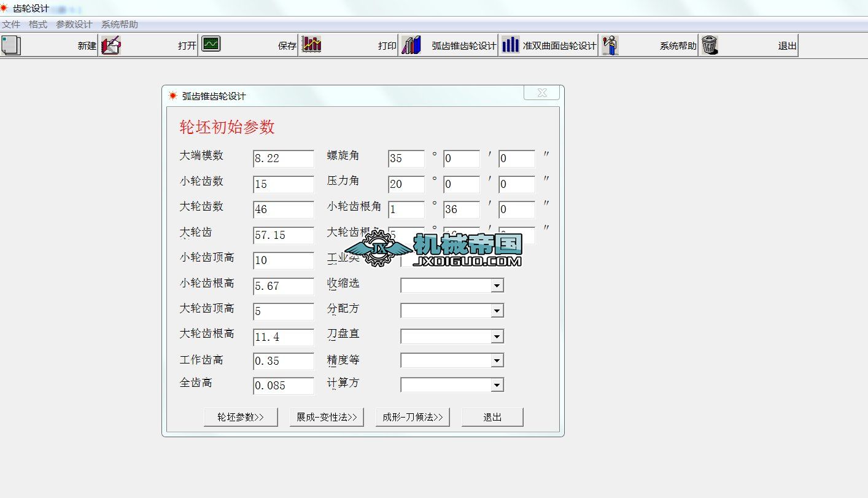This screenshot has width=868, height=498.
Task: Click the 成形-刀倾法>> button
Action: tap(412, 416)
